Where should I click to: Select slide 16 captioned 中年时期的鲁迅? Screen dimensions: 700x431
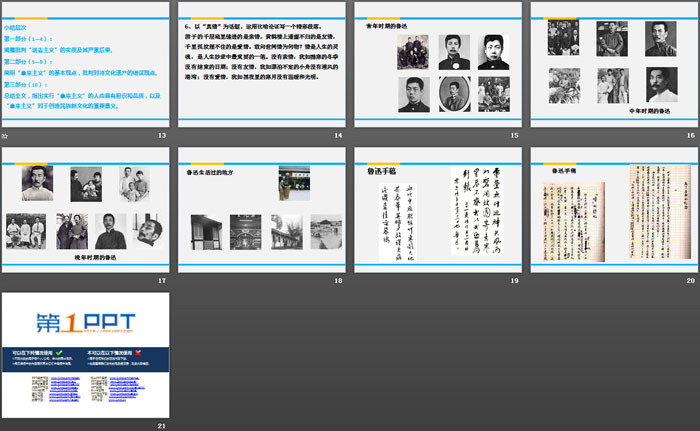point(613,65)
